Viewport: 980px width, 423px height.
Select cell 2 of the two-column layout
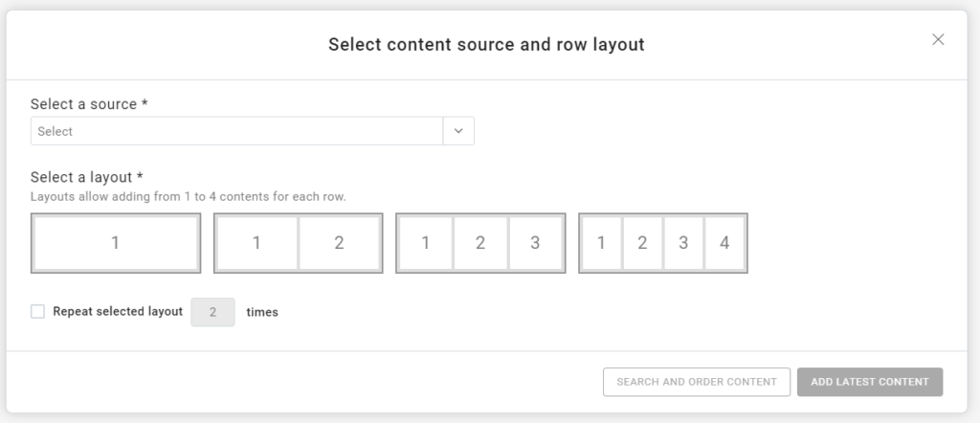tap(339, 243)
